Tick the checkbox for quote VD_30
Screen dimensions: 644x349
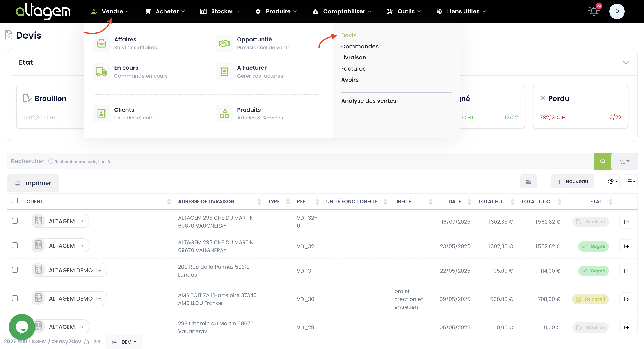pos(15,298)
